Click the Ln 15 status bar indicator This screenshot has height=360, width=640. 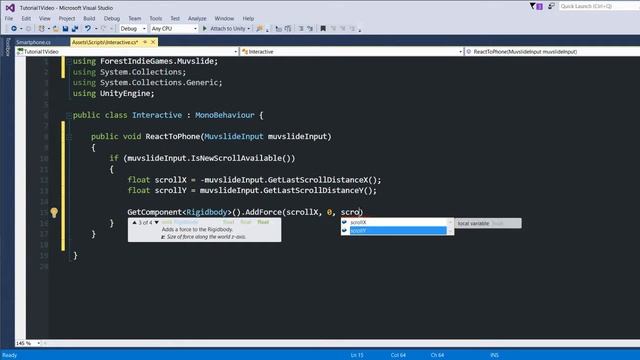357,355
